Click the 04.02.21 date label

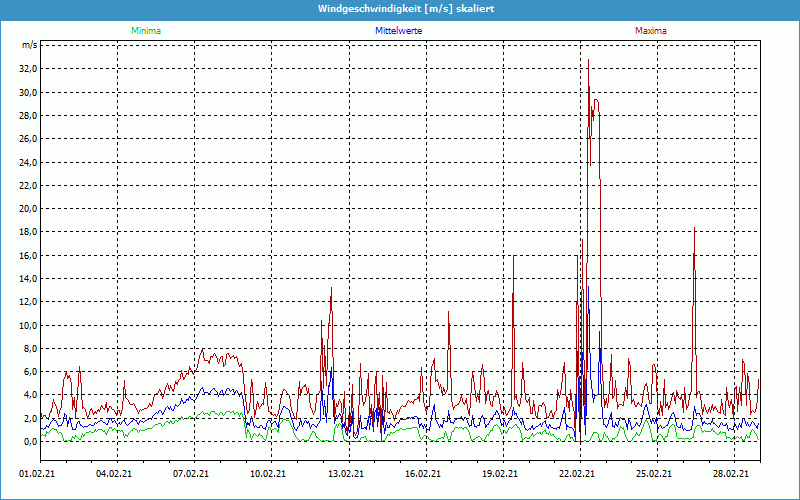tap(114, 475)
